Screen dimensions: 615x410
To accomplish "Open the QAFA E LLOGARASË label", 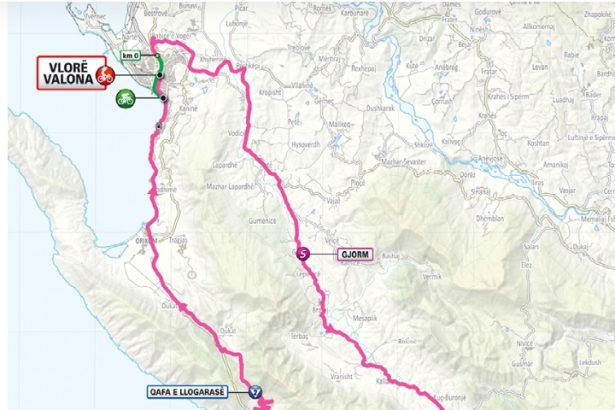I will [x=187, y=392].
